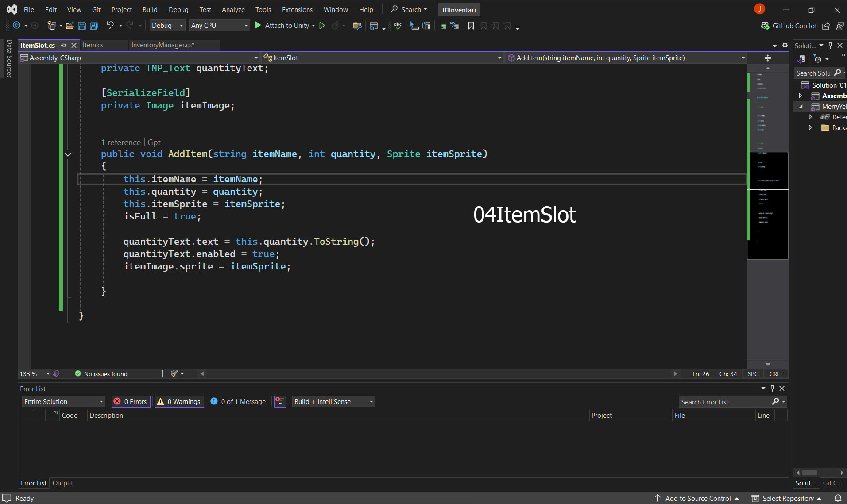Open the Entire Solution scope dropdown
Viewport: 847px width, 504px height.
[x=63, y=401]
